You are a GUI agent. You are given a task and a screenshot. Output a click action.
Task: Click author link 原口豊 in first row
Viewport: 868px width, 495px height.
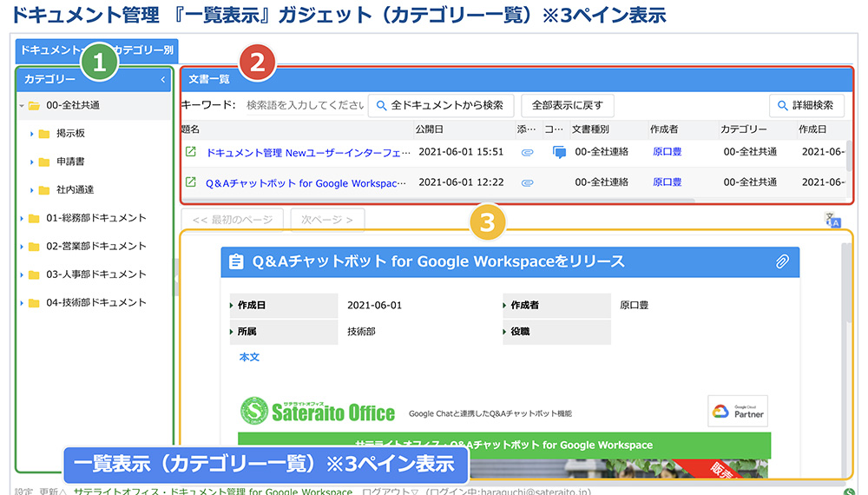click(667, 152)
